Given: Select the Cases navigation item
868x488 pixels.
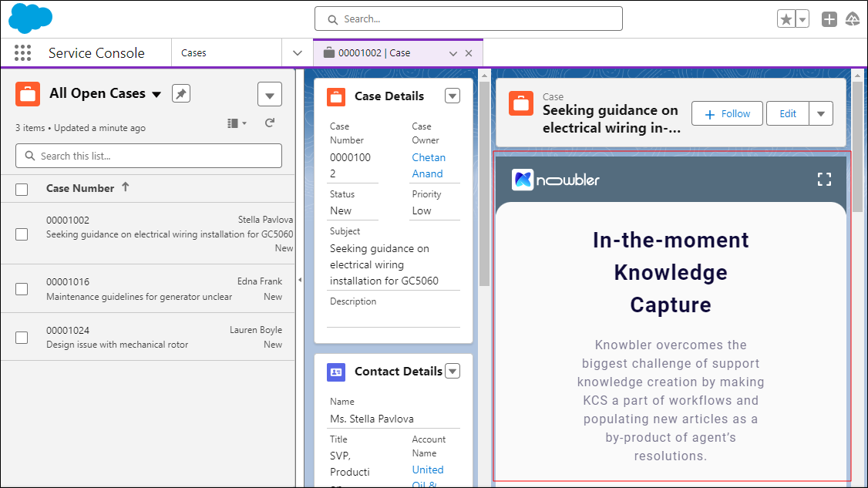Looking at the screenshot, I should pos(193,53).
